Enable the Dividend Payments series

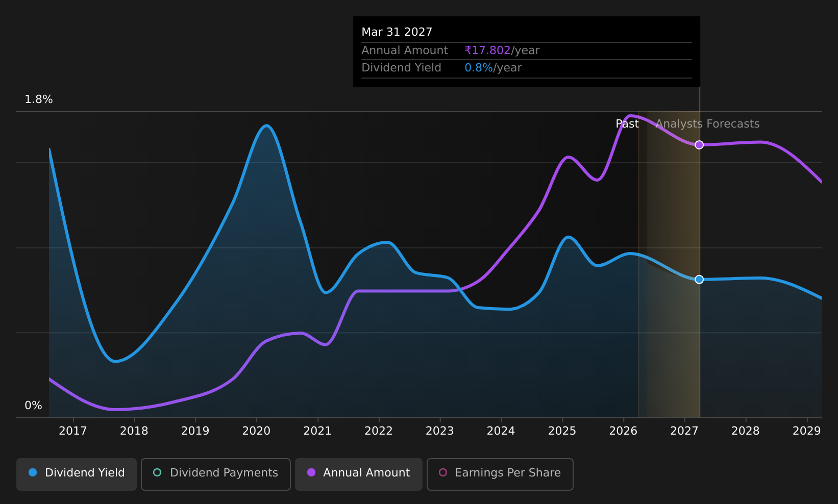(216, 474)
